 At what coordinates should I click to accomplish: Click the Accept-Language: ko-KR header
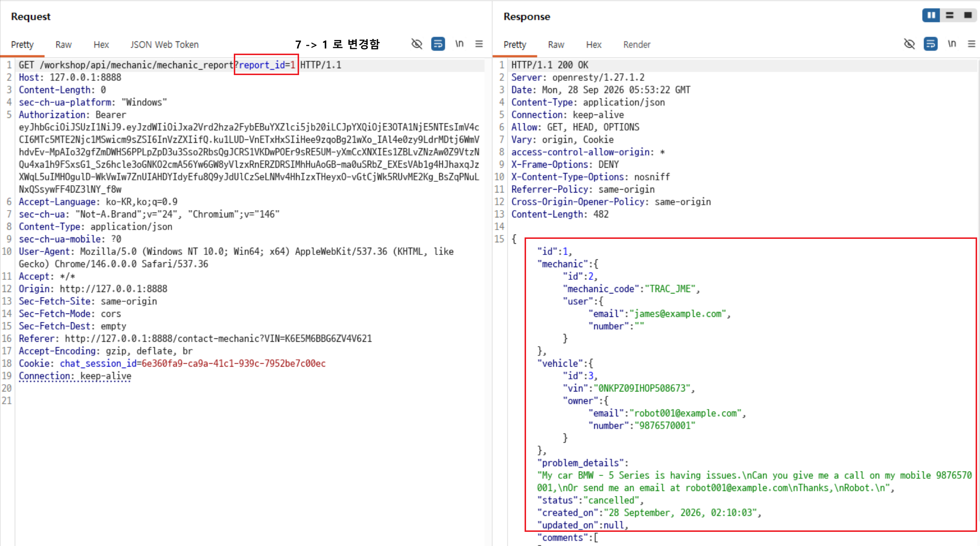[98, 201]
